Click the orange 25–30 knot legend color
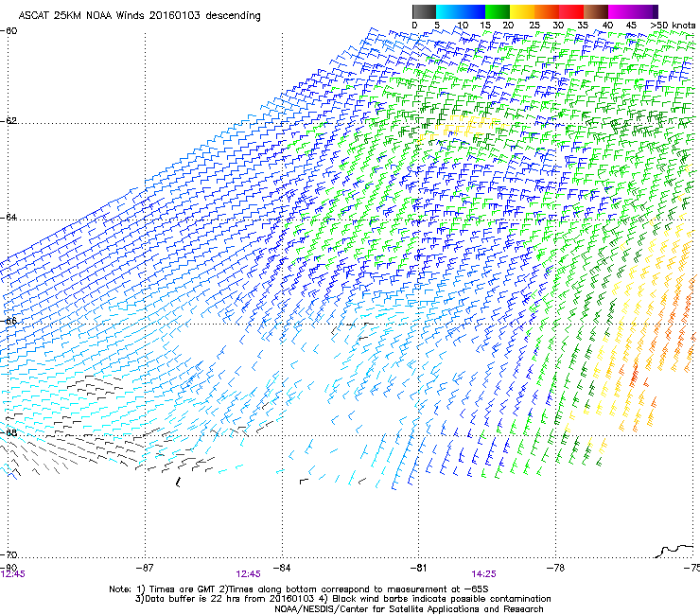Viewport: 700px width, 615px height. pos(547,11)
